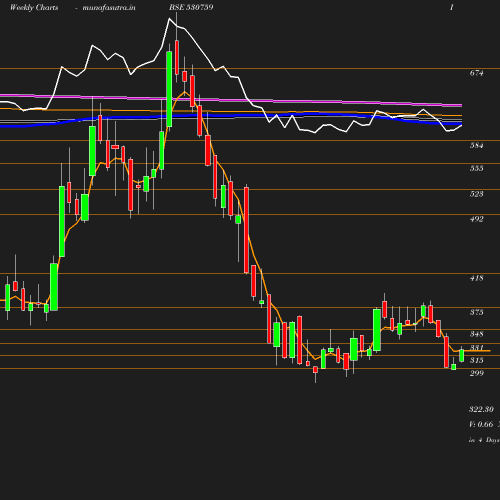Click the 418 price level label

(476, 278)
